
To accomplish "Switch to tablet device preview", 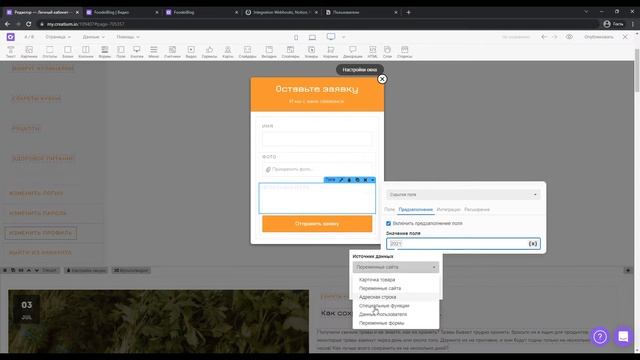I will click(312, 37).
